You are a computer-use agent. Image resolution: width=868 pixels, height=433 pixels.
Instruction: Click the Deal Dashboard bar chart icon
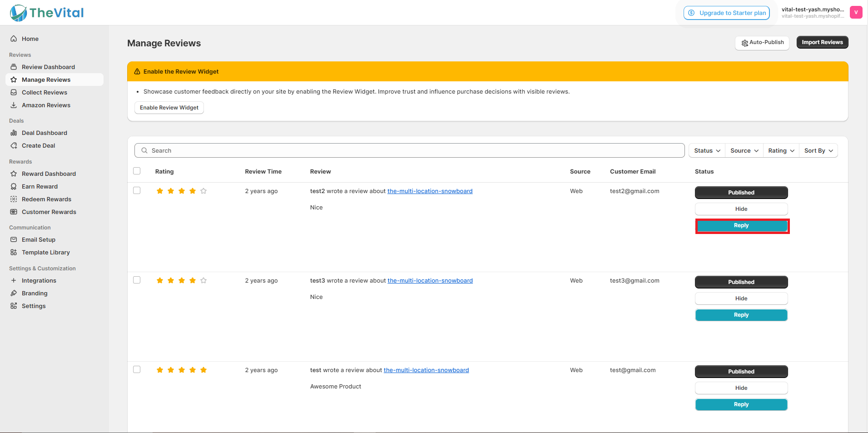tap(14, 133)
